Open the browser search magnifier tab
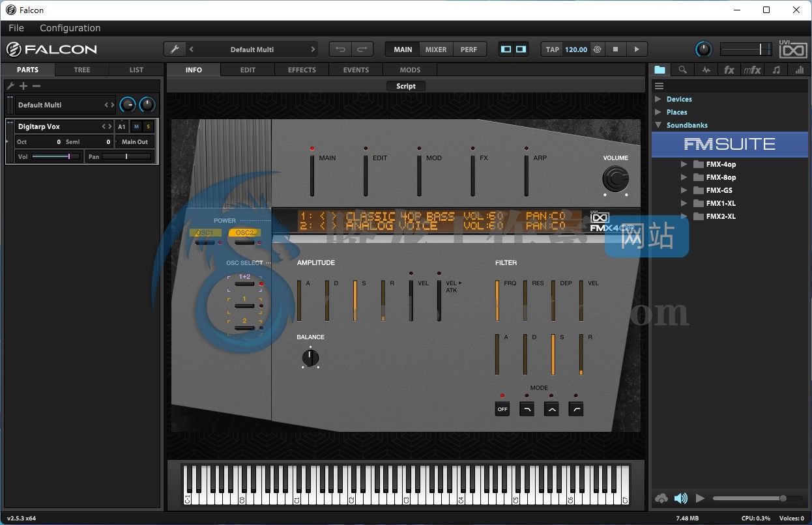 (x=682, y=70)
